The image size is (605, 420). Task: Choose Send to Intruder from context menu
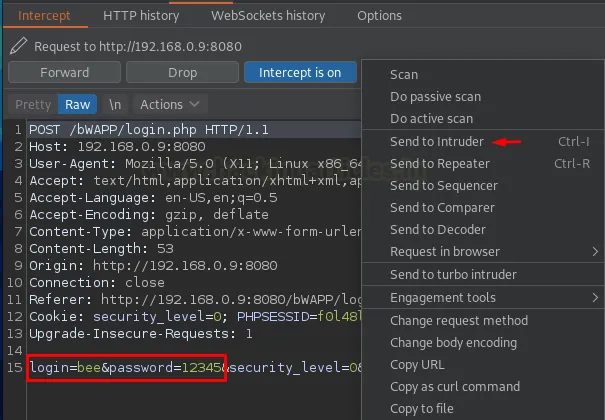[437, 141]
